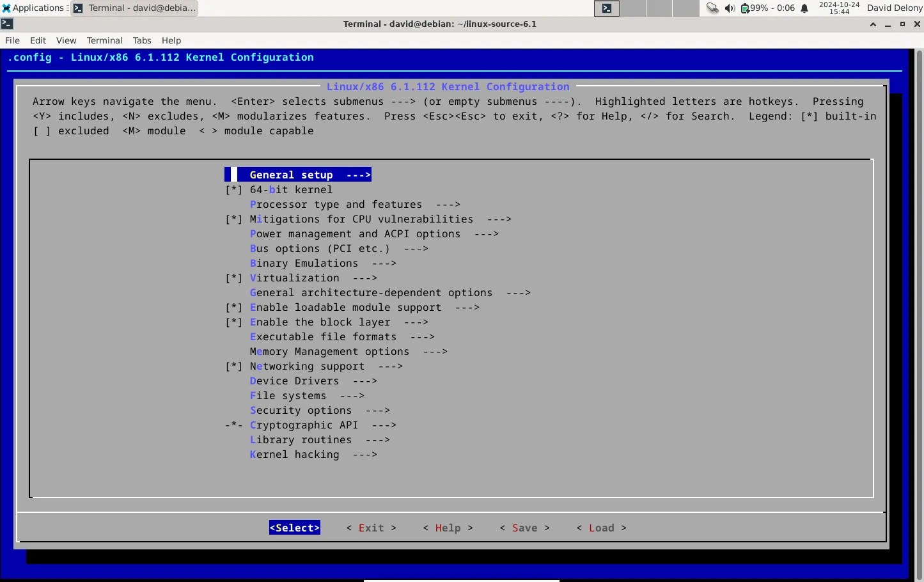The height and width of the screenshot is (582, 924).
Task: Click the Load button
Action: pyautogui.click(x=602, y=528)
